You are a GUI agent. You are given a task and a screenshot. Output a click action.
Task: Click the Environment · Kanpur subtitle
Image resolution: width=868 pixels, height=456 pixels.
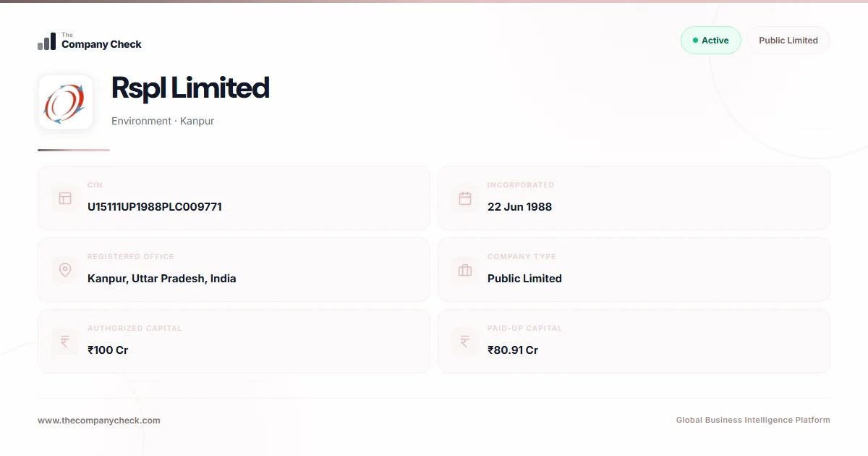[163, 121]
